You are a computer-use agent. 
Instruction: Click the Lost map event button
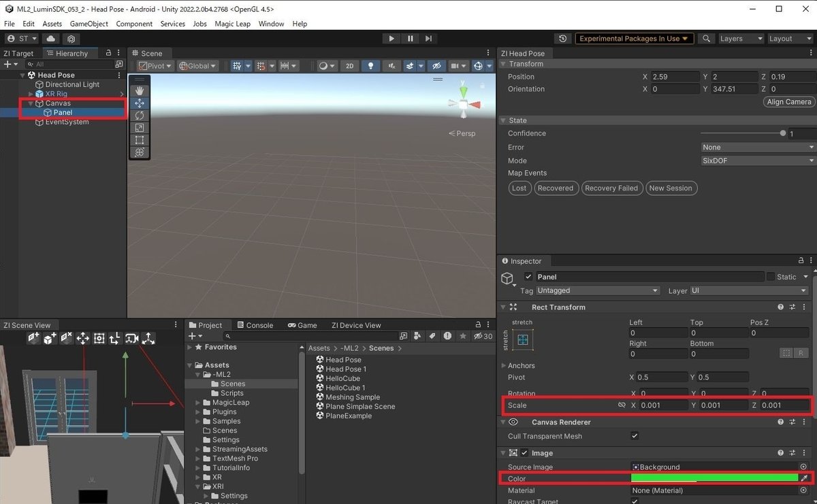coord(519,188)
